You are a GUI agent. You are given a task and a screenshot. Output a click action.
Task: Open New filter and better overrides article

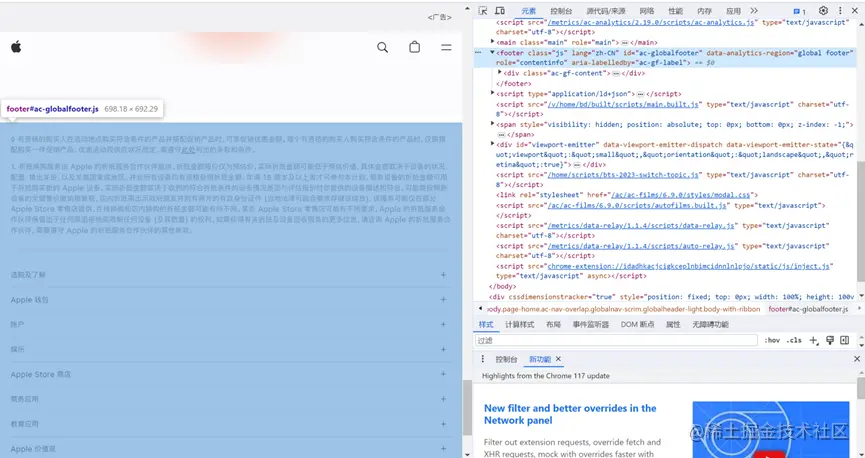point(570,414)
